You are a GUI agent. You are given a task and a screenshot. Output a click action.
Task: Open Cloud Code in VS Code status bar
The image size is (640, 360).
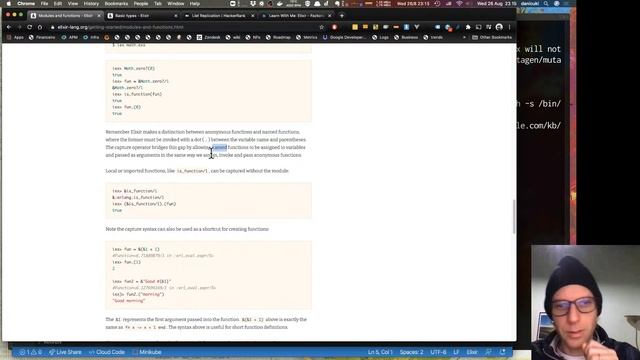107,352
